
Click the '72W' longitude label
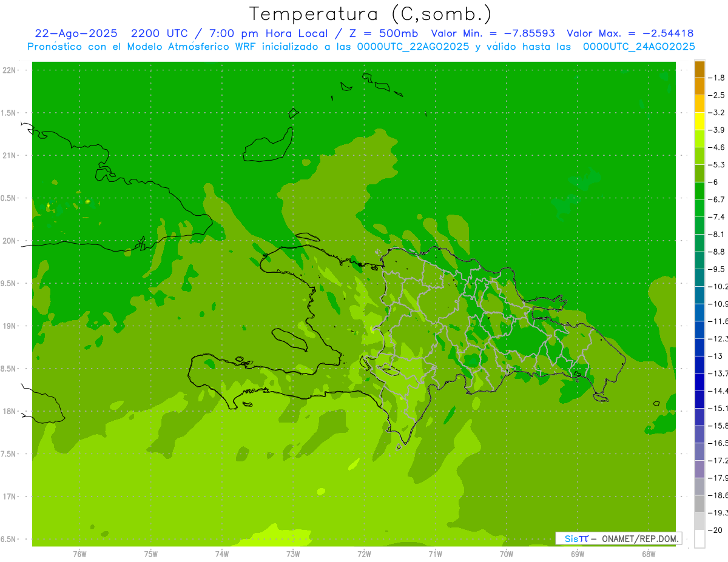(364, 554)
